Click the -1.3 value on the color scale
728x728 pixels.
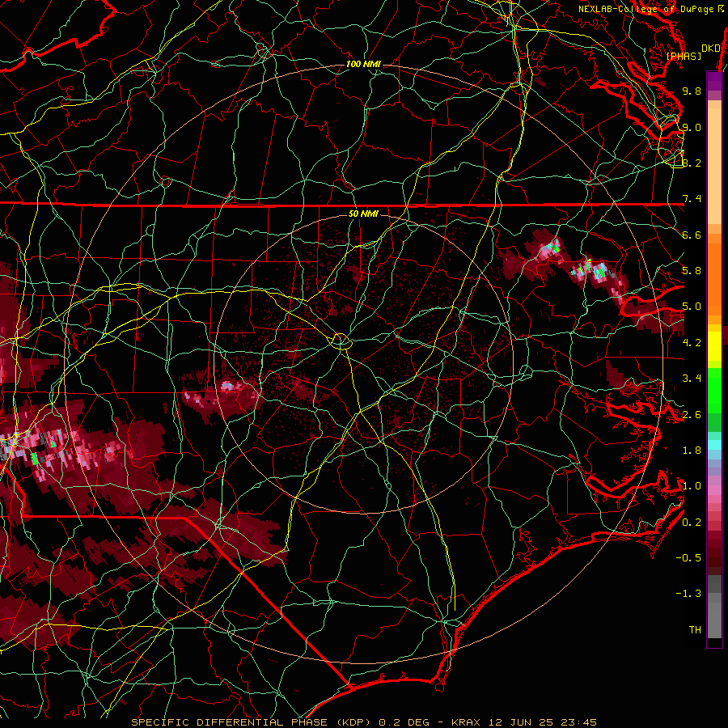click(688, 594)
